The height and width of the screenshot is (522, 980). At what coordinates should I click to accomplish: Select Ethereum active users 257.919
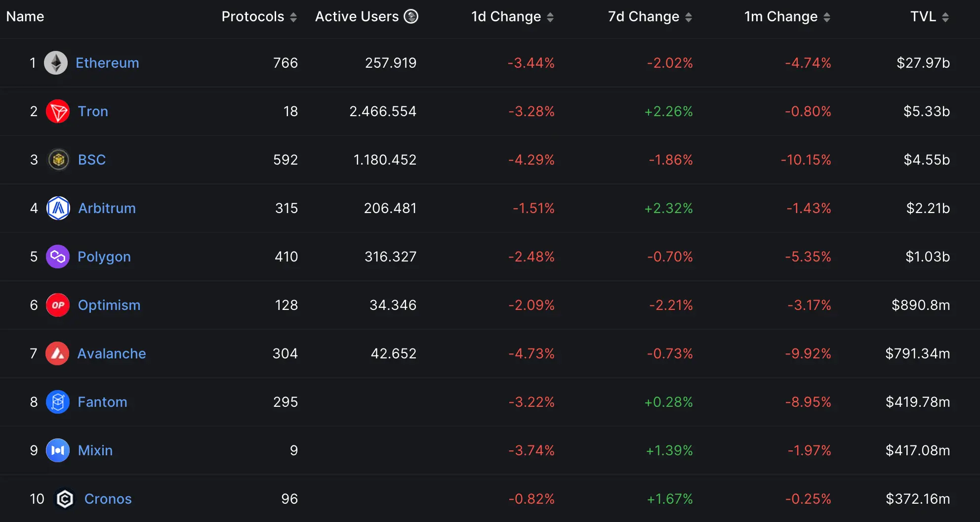tap(391, 63)
